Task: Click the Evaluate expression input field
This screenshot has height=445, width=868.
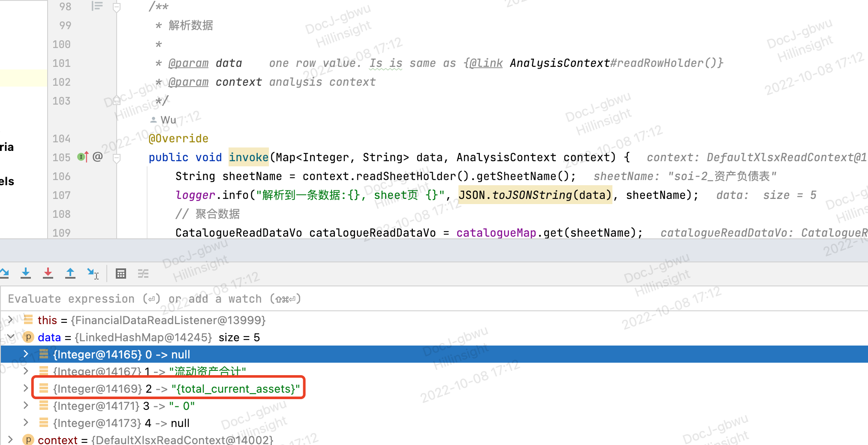Action: coord(434,299)
